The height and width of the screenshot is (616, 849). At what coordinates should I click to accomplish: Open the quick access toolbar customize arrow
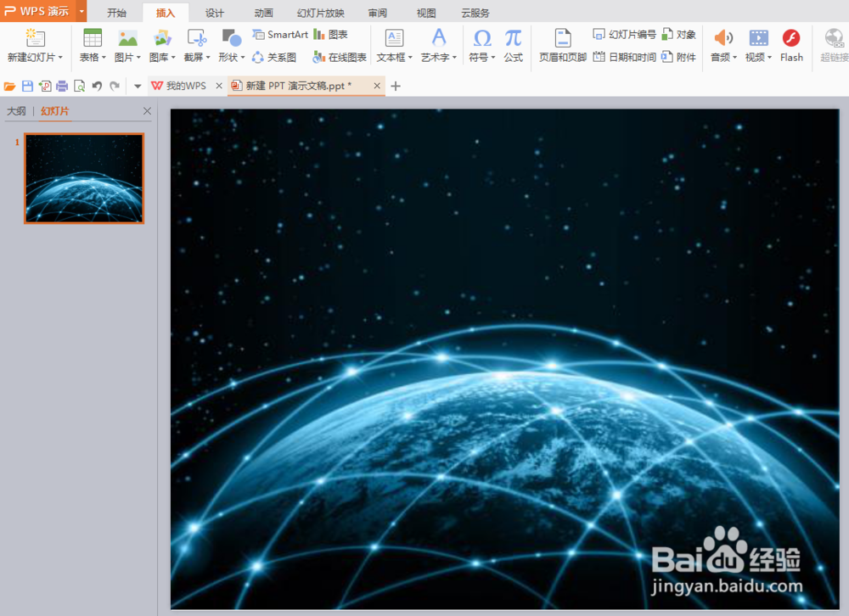138,86
